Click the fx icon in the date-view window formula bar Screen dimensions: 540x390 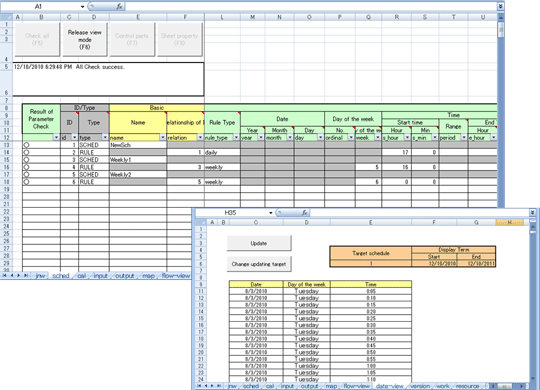pyautogui.click(x=304, y=213)
